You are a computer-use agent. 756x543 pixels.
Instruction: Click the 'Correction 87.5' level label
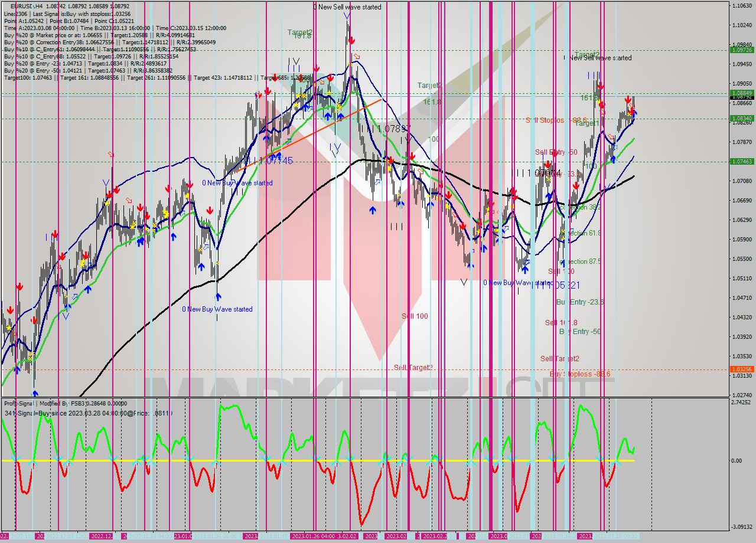(x=581, y=261)
